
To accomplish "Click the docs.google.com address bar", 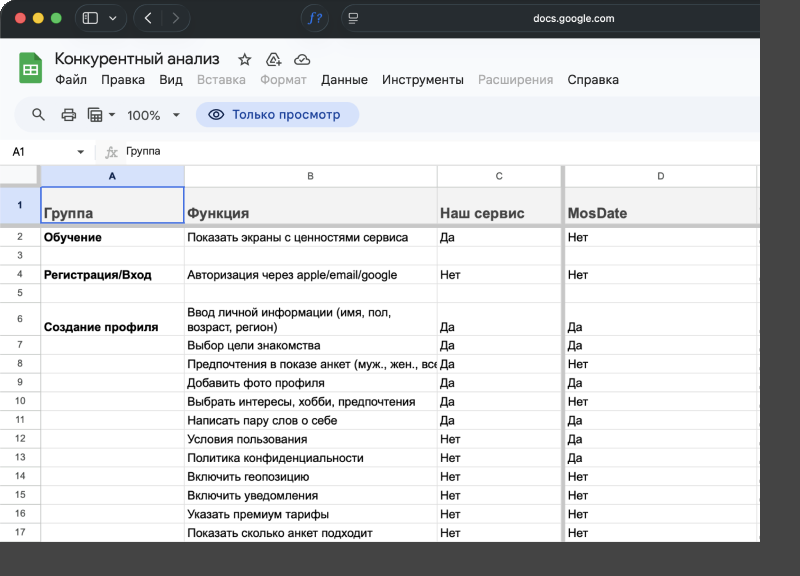I will pos(573,18).
